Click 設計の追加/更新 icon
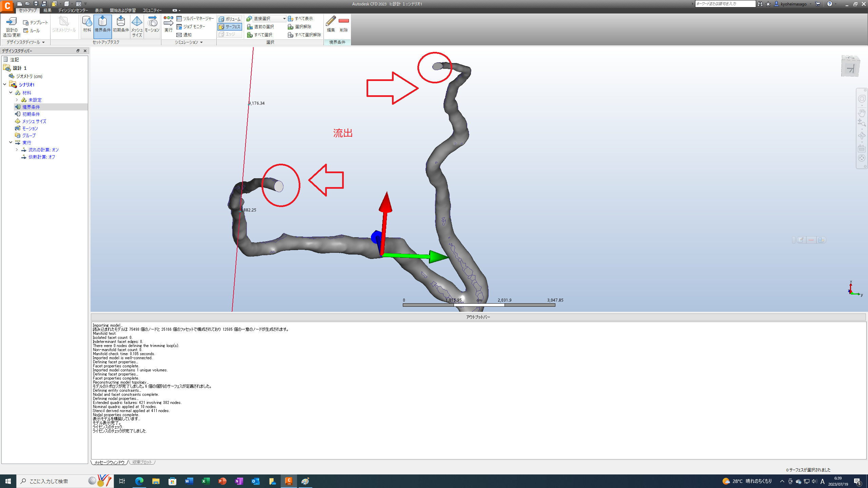 (x=12, y=27)
